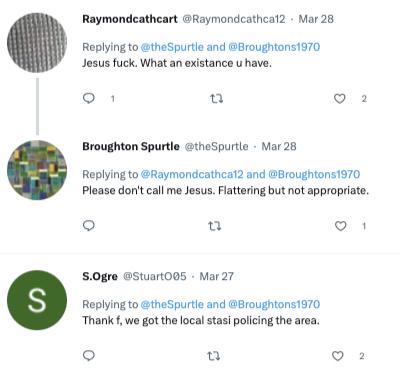Retweet S.Ogre's stasi tweet
The image size is (400, 376).
213,356
